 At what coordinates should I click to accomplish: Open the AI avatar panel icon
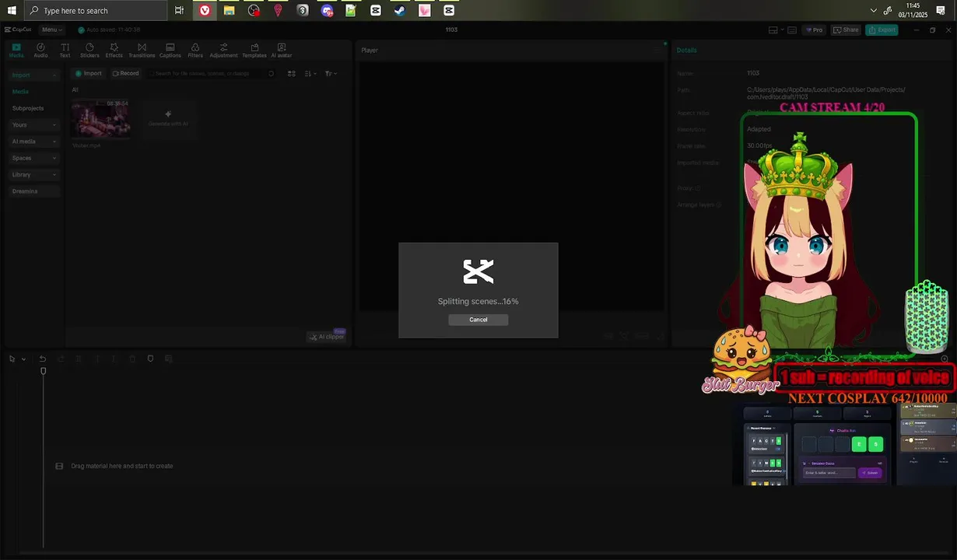pyautogui.click(x=281, y=51)
